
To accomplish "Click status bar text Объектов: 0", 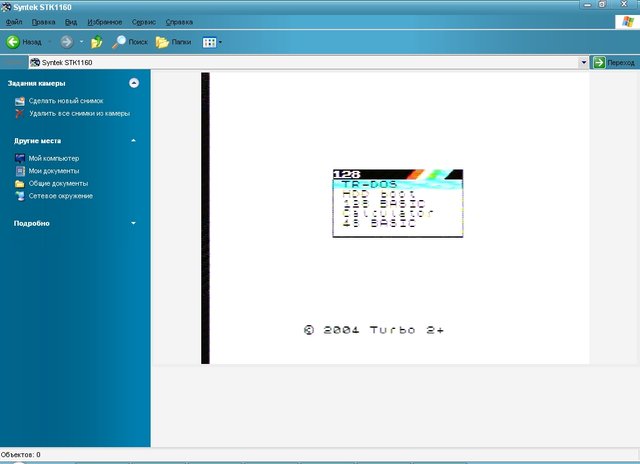I will (x=20, y=455).
